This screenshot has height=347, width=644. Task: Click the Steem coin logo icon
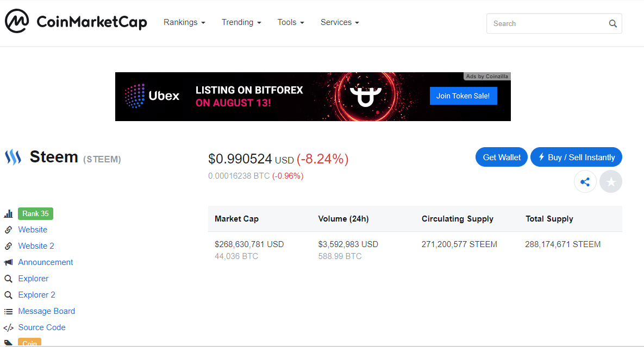12,157
